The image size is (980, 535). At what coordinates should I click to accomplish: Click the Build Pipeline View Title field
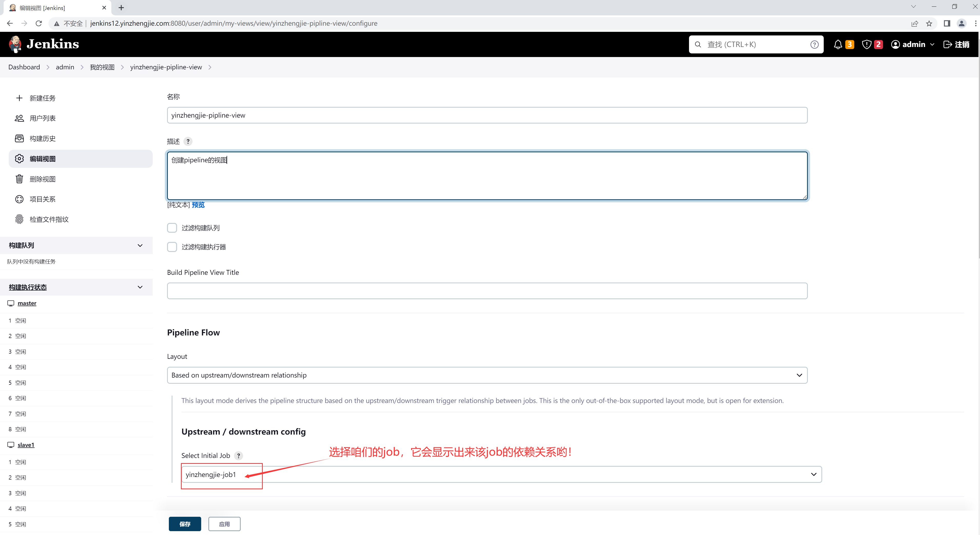pyautogui.click(x=487, y=291)
